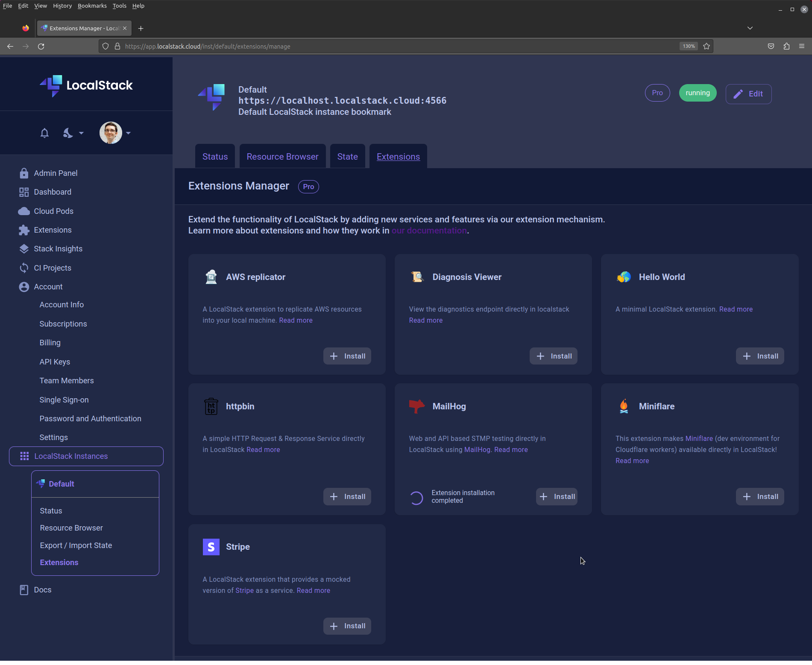Click the LocalStack logo in the sidebar

coord(85,85)
